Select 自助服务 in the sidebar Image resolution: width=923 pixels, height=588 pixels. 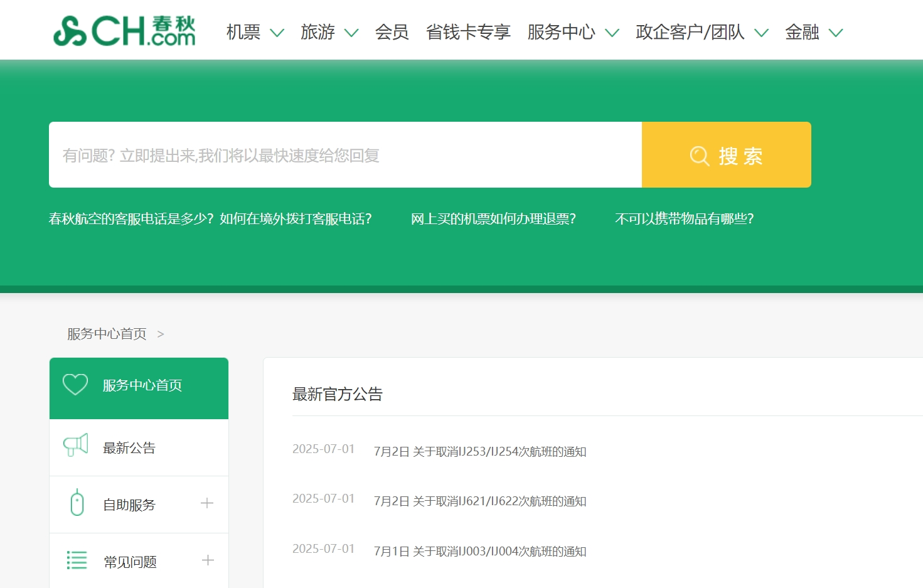tap(139, 505)
